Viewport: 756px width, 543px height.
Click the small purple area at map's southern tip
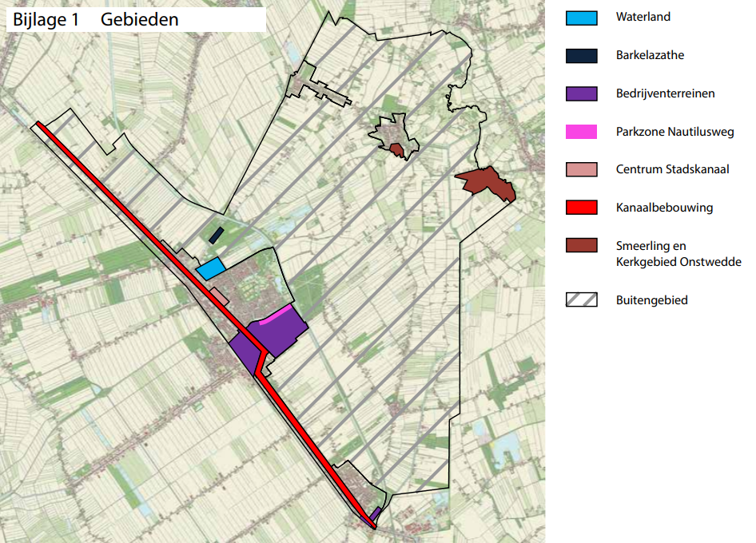tap(376, 513)
